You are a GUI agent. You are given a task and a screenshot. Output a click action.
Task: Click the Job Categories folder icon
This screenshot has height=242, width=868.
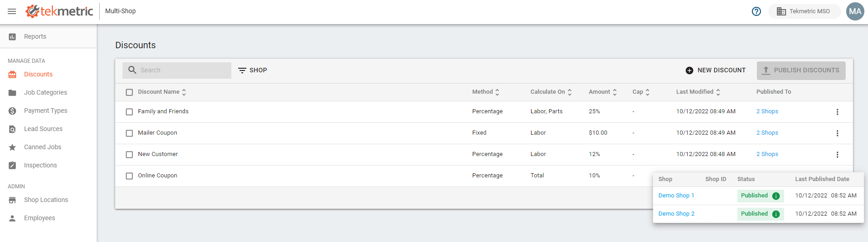[x=12, y=93]
